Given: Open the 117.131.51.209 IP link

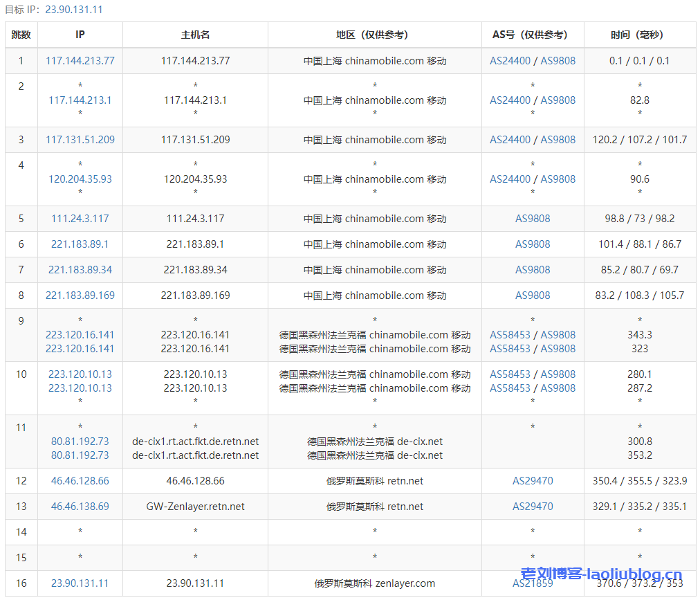Looking at the screenshot, I should 80,140.
